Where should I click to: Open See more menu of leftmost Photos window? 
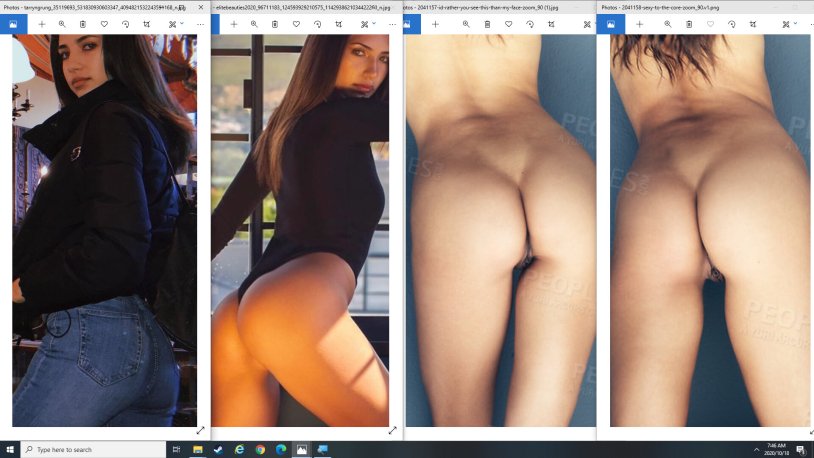(x=199, y=24)
